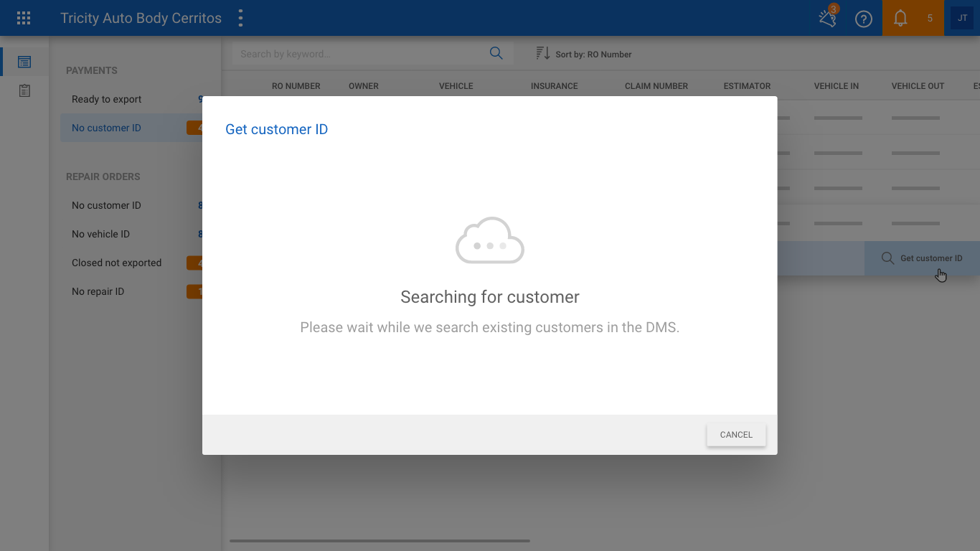Viewport: 980px width, 551px height.
Task: Cancel the customer search dialog
Action: 736,435
